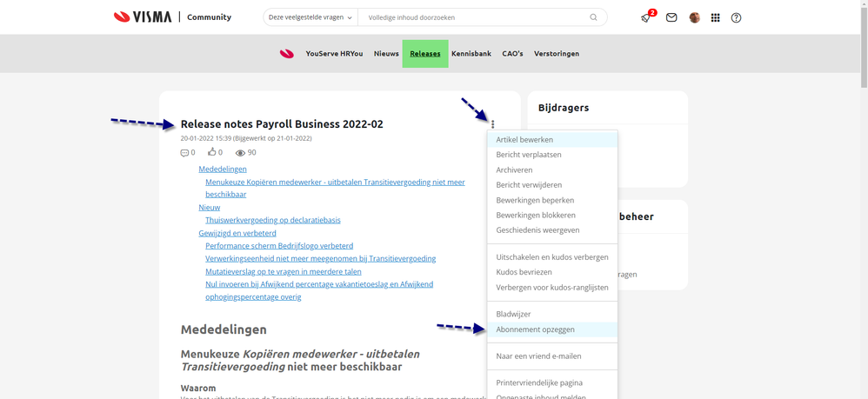Viewport: 868px width, 399px height.
Task: Choose 'Verbergen voor kudos-ranglijsten'
Action: pyautogui.click(x=552, y=287)
